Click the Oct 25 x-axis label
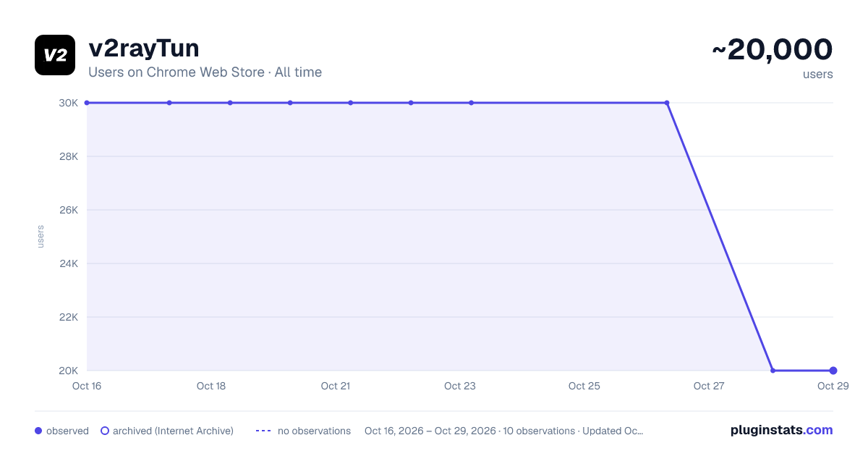868x456 pixels. click(x=584, y=386)
